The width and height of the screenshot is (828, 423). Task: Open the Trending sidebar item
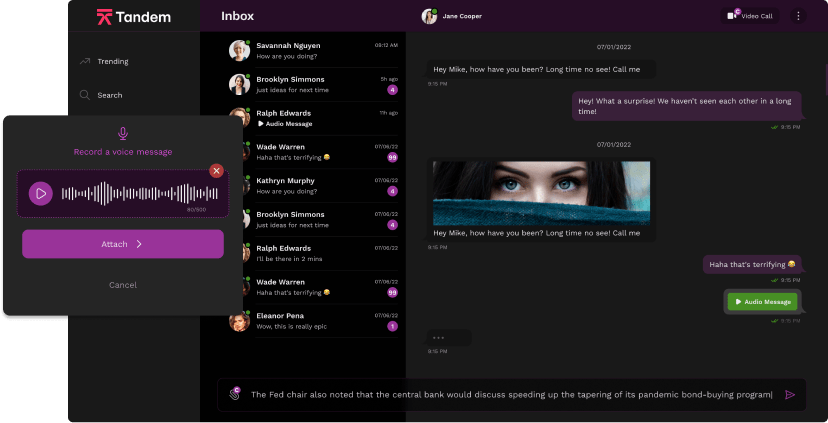point(105,61)
